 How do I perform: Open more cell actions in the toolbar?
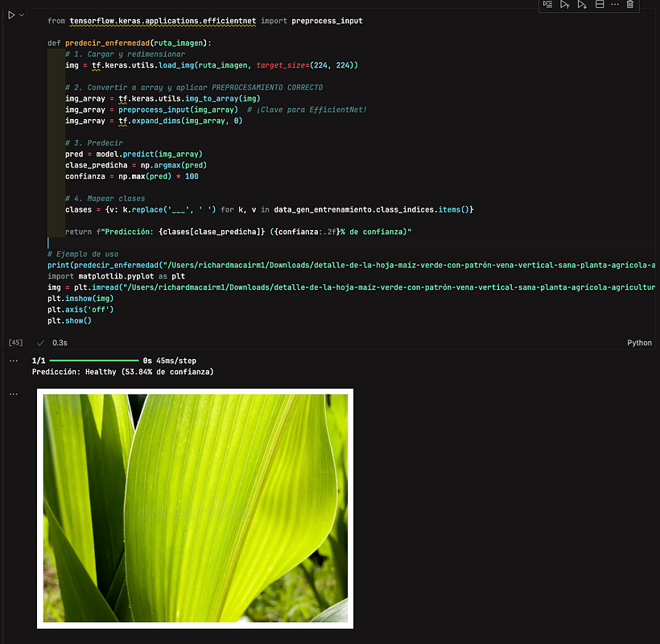pyautogui.click(x=615, y=4)
